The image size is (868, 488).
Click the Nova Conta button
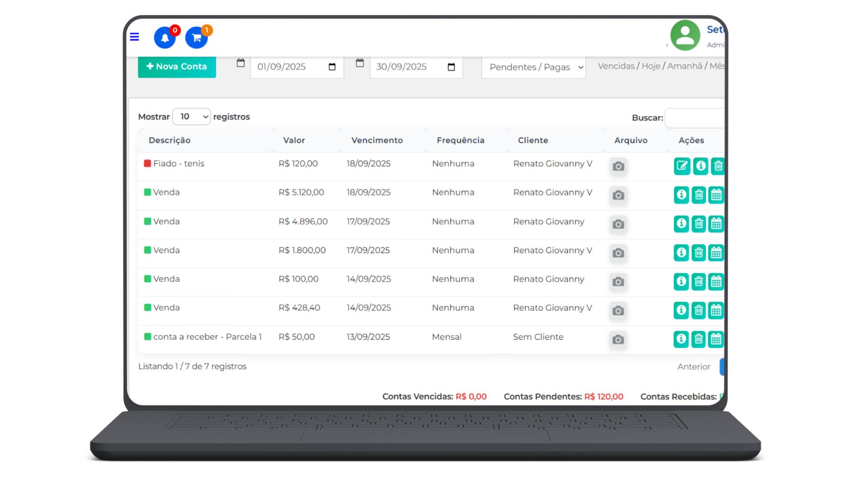tap(177, 66)
